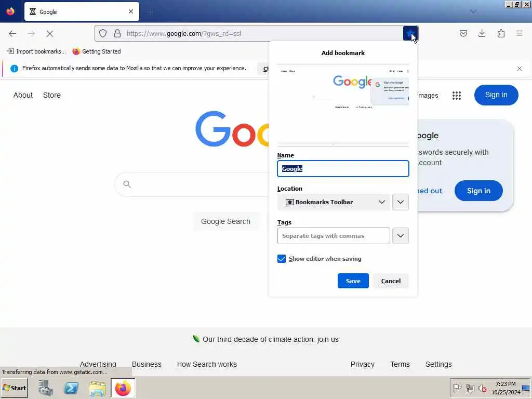Viewport: 532px width, 399px height.
Task: Open the Advertising footer link
Action: (x=98, y=364)
